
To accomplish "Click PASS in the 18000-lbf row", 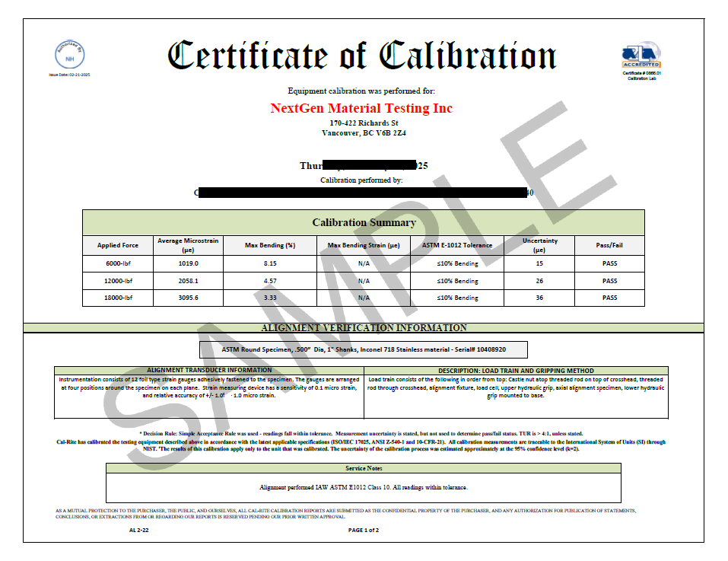I will [x=609, y=298].
